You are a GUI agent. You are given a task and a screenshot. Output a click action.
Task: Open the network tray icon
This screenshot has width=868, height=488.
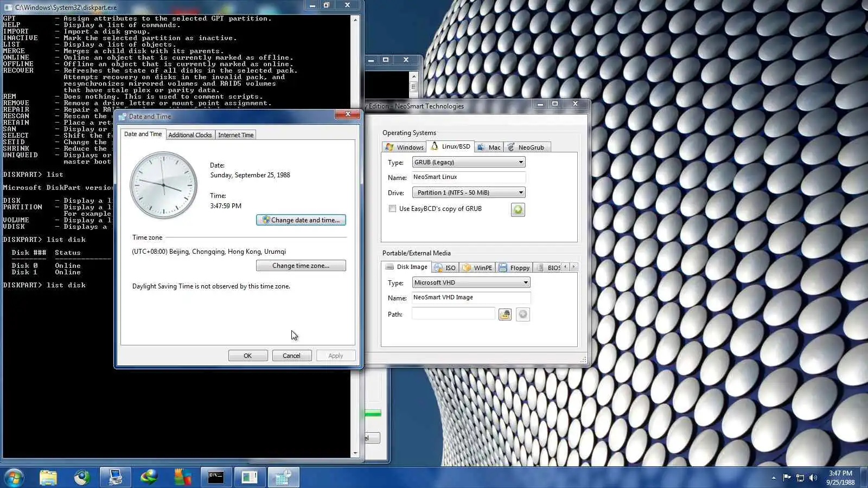(x=800, y=478)
